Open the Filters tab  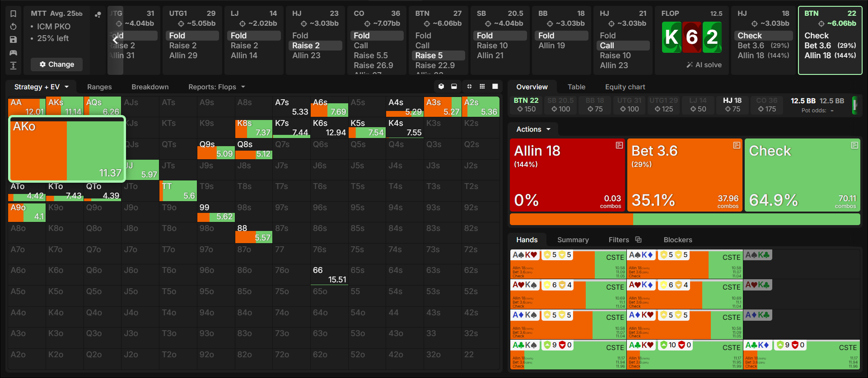(x=619, y=240)
